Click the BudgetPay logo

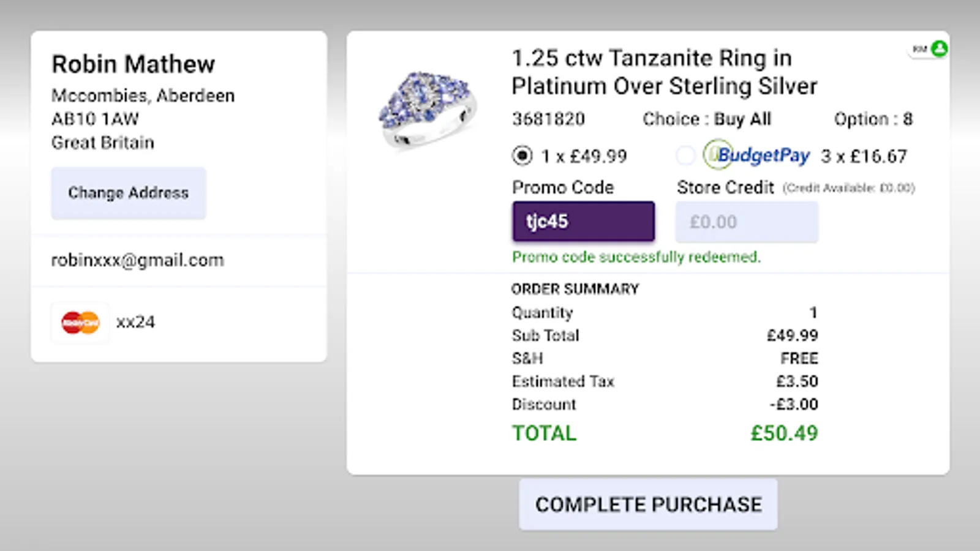click(757, 156)
